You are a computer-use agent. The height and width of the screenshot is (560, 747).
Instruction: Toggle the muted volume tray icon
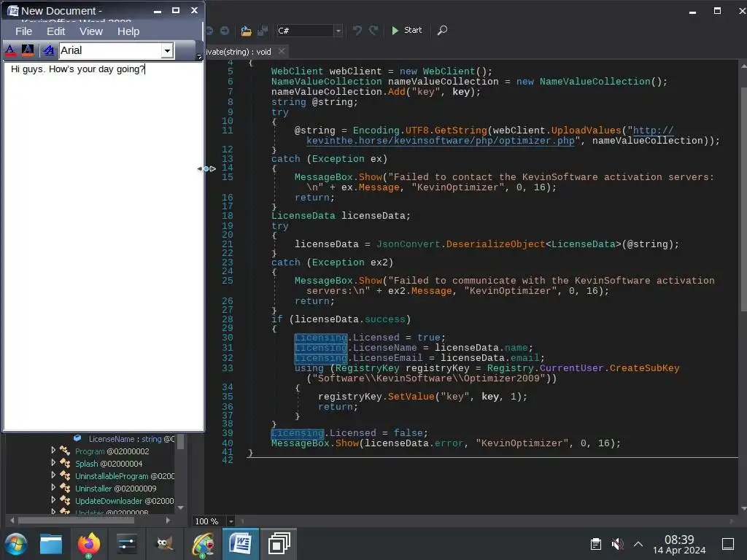(617, 544)
